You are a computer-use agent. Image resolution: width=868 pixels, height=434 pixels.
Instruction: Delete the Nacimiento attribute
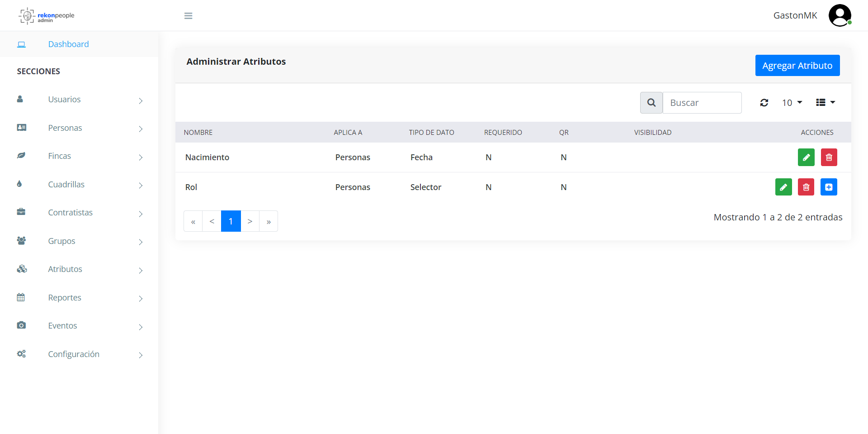829,157
